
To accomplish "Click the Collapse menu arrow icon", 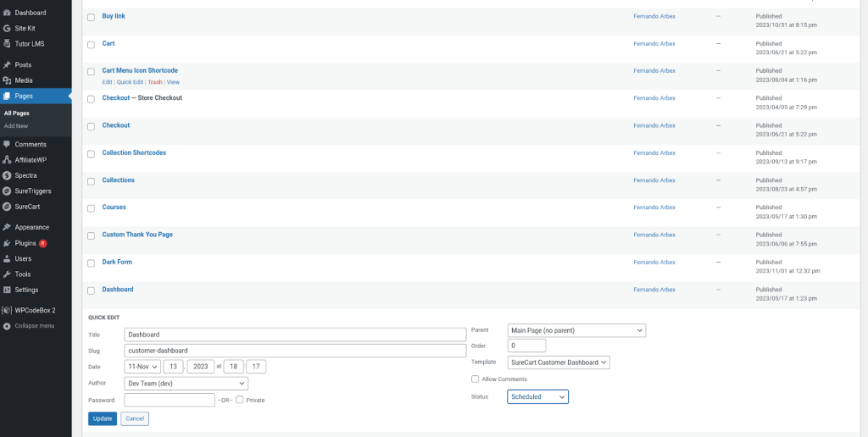I will pos(7,326).
